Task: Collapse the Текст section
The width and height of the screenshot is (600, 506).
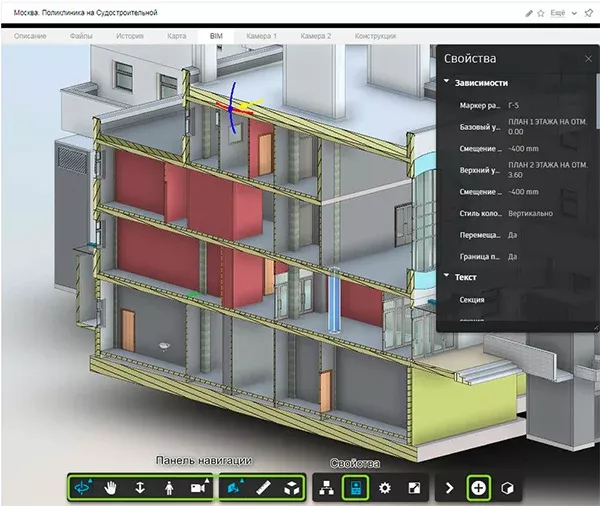Action: coord(447,277)
